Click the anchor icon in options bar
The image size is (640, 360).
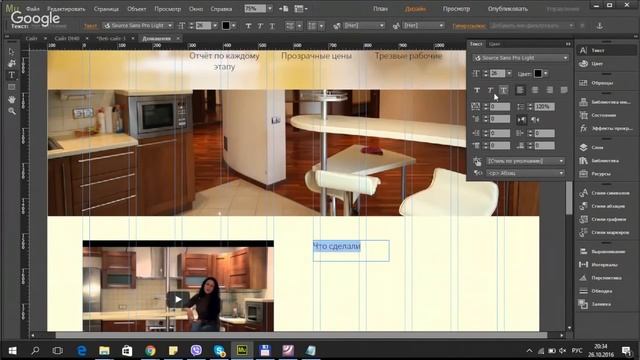pos(600,25)
